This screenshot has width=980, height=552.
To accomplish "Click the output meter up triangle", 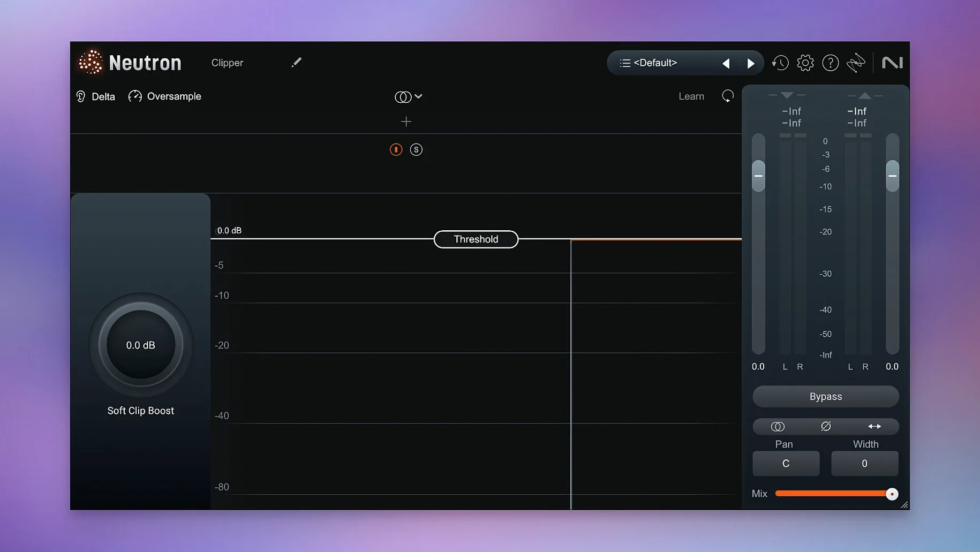I will (865, 95).
